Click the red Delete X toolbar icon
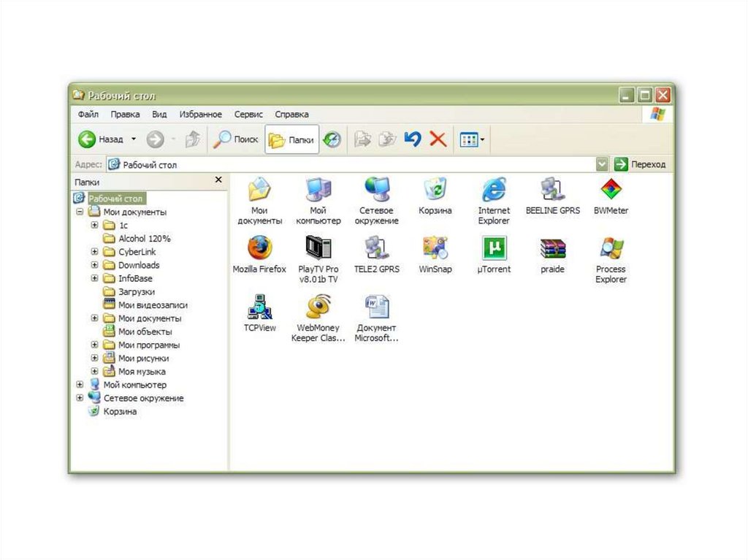This screenshot has width=748, height=560. 438,139
